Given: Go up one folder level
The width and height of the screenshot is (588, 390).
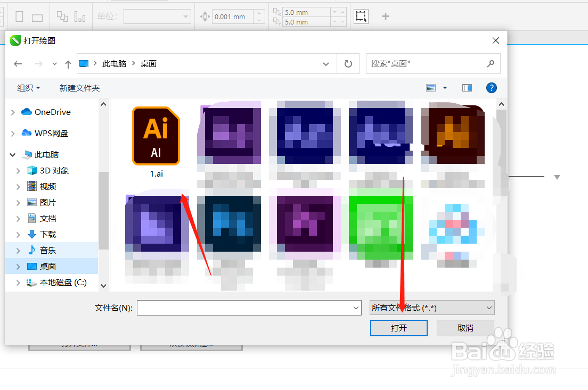Looking at the screenshot, I should point(68,64).
